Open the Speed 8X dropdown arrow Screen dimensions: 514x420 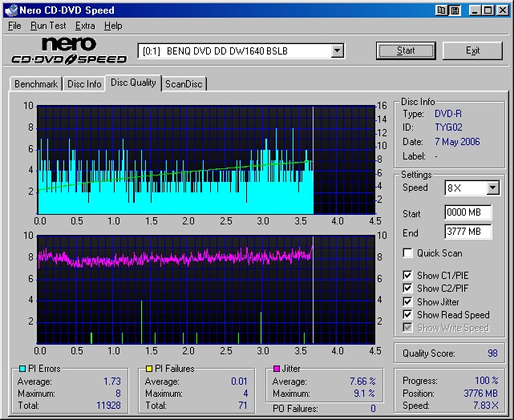point(492,188)
